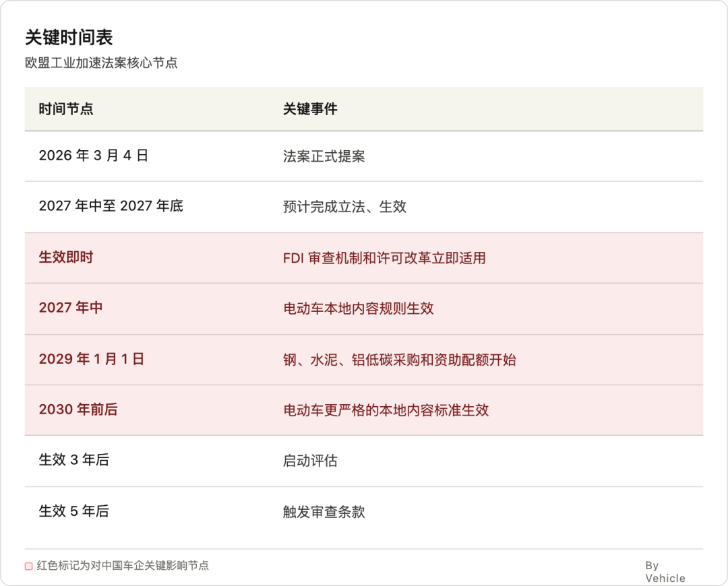
Task: Click FDI 审查机制和许可改革立即适用 text
Action: 384,258
